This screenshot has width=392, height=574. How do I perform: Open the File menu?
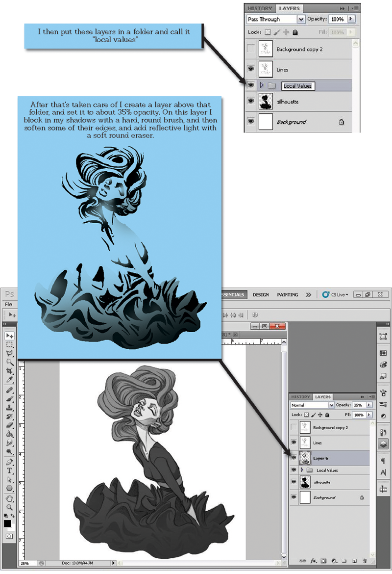[x=9, y=304]
